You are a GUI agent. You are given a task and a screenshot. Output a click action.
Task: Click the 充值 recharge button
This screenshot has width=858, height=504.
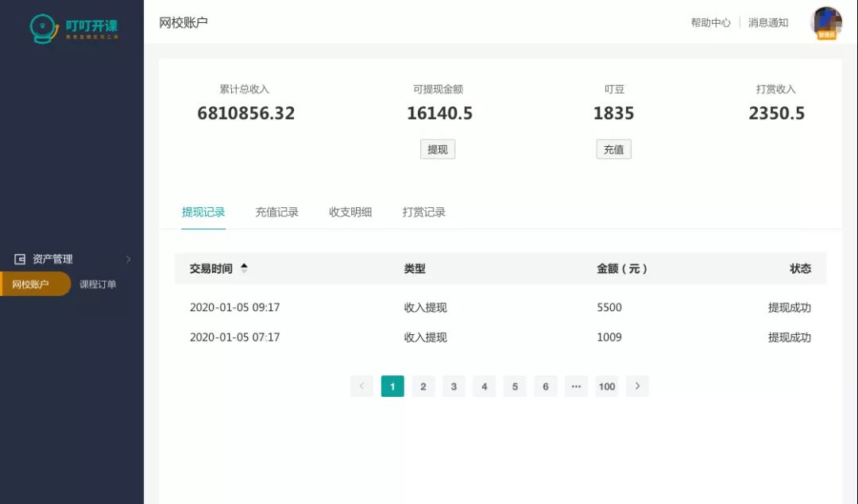pyautogui.click(x=613, y=149)
